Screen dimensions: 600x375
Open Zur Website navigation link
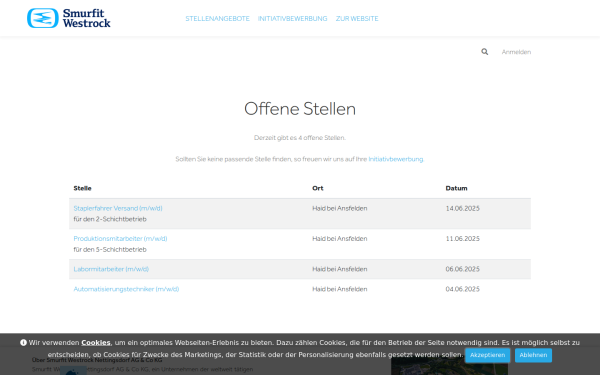point(357,18)
